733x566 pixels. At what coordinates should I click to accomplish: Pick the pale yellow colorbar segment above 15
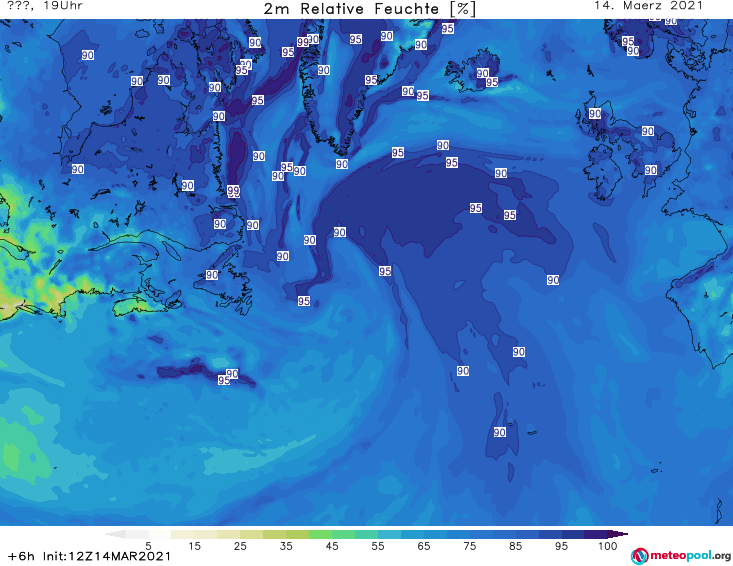[206, 534]
